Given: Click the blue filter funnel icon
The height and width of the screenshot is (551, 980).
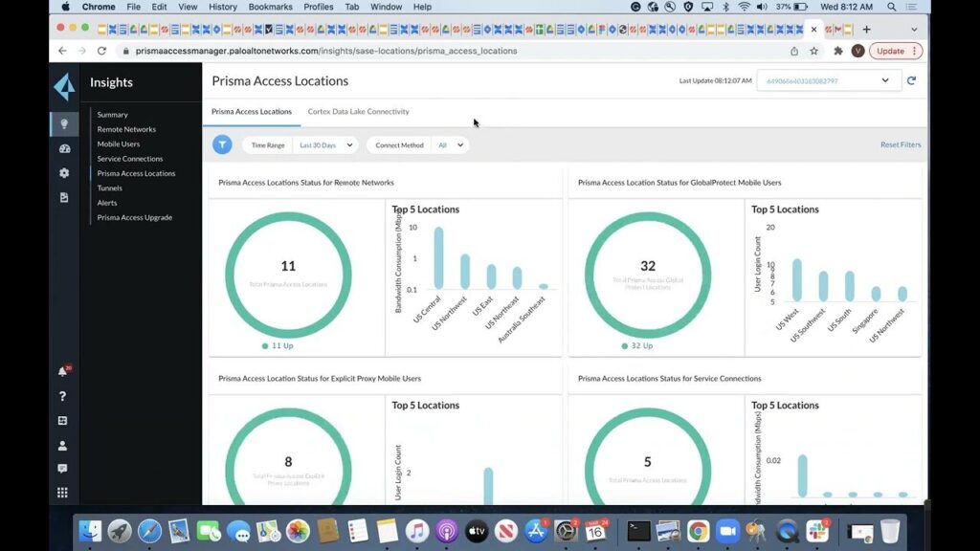Looking at the screenshot, I should click(x=222, y=145).
